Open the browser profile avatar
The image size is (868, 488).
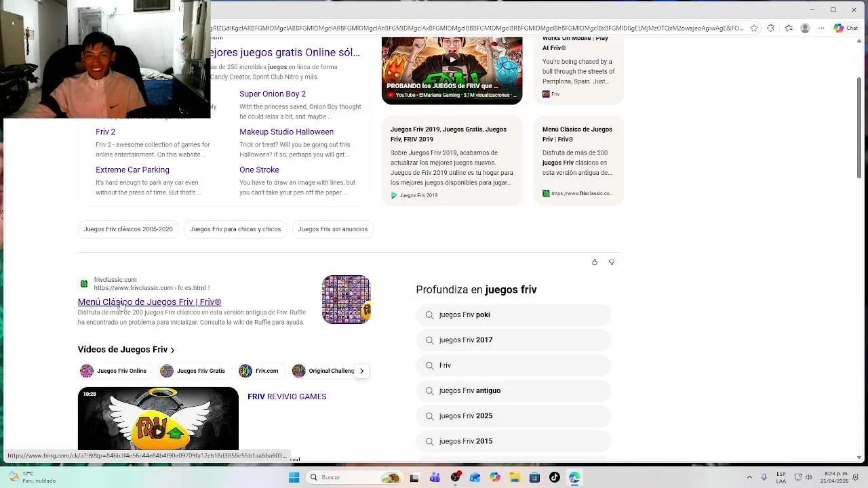tap(805, 28)
